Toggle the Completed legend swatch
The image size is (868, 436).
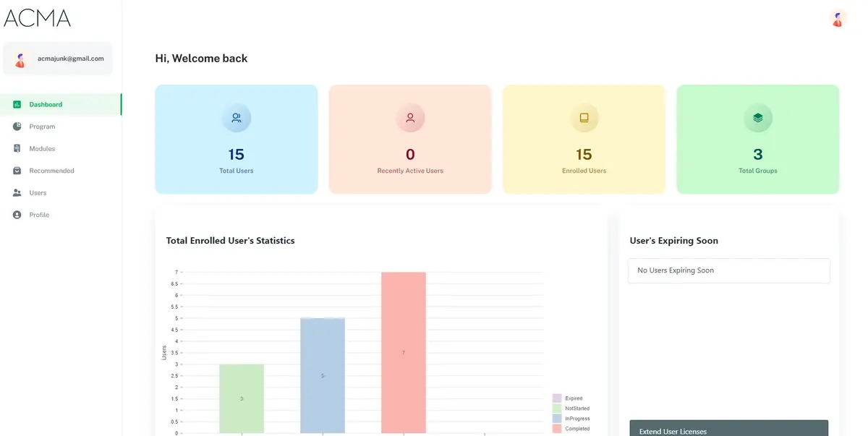(557, 429)
